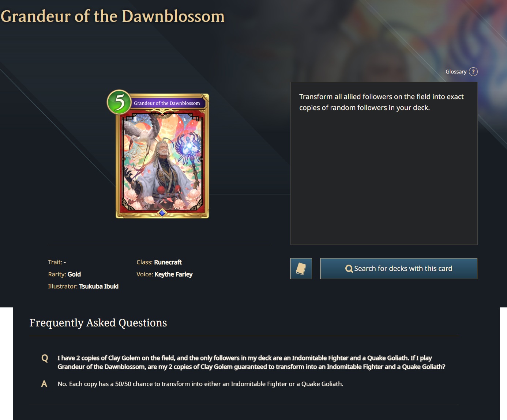Viewport: 507px width, 420px height.
Task: Click the Frequently Asked Questions heading
Action: [98, 323]
